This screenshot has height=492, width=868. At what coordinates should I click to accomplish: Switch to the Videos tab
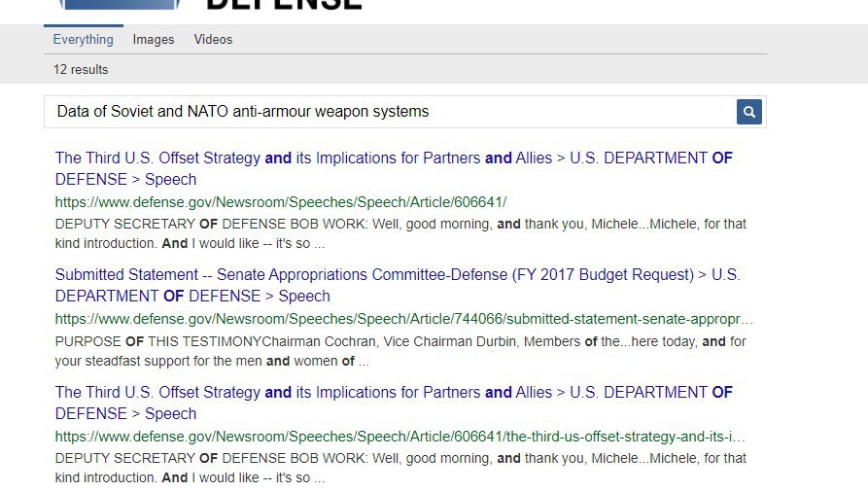pos(213,39)
